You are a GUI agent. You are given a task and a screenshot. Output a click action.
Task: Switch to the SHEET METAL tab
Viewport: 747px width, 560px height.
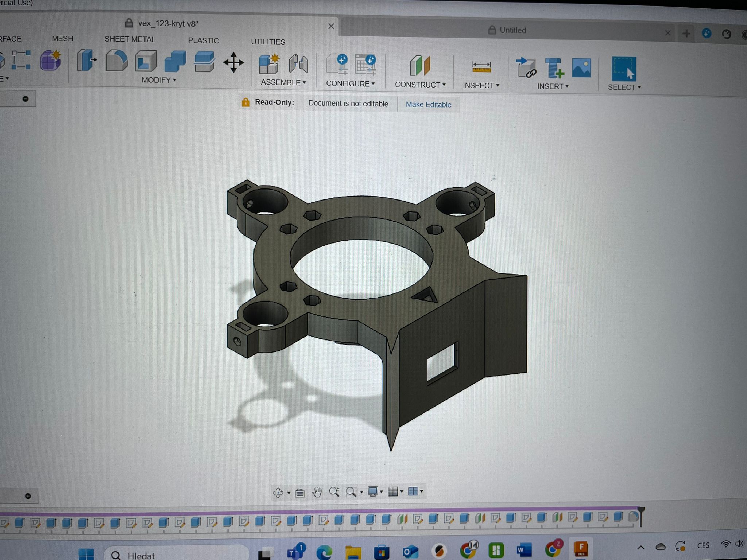click(x=130, y=39)
